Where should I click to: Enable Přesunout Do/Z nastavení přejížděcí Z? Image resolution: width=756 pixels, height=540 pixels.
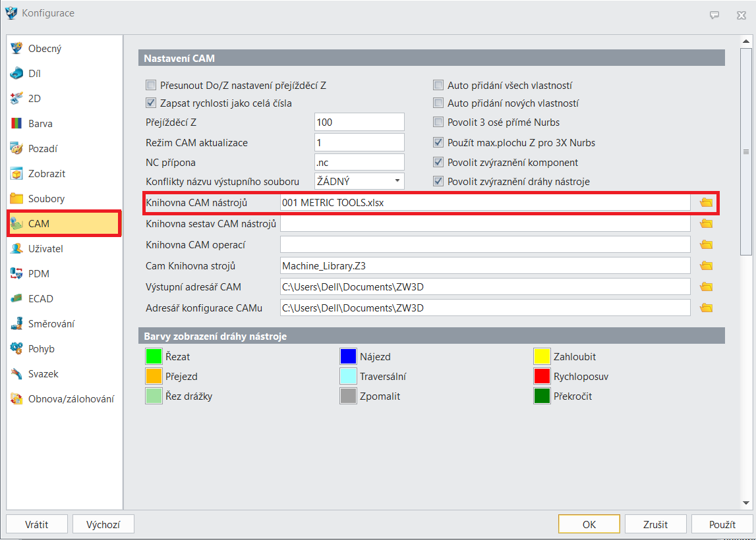[151, 85]
